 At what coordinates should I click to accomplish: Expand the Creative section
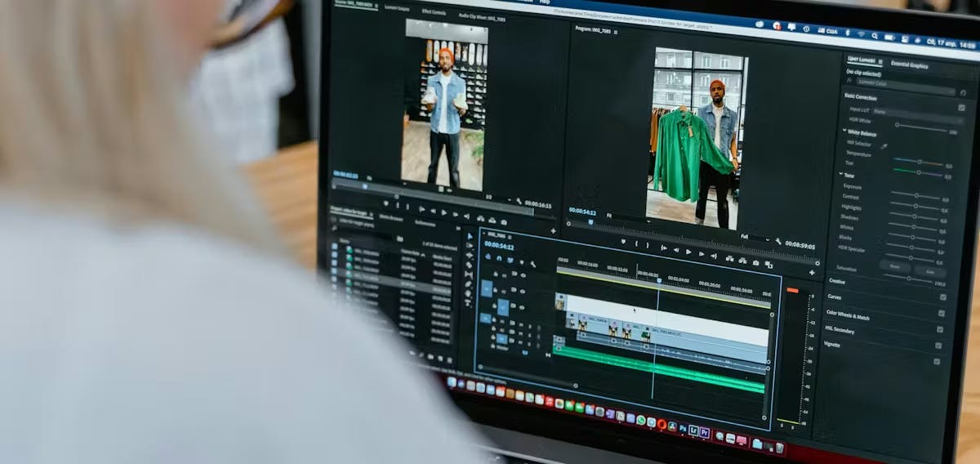(837, 282)
